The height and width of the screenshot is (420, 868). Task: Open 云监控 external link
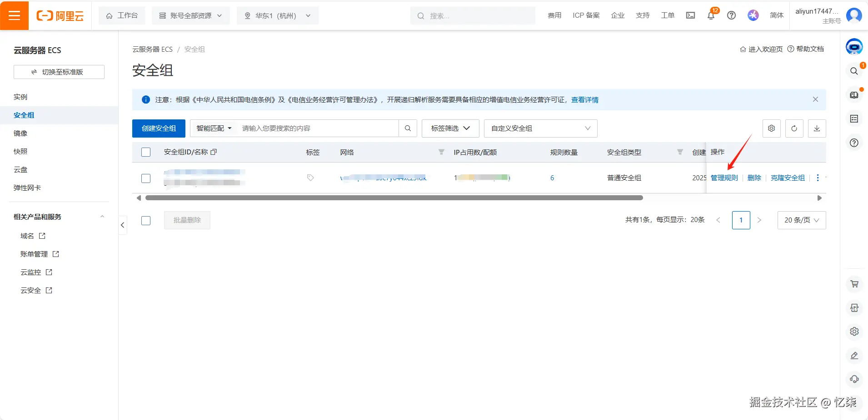[x=36, y=272]
